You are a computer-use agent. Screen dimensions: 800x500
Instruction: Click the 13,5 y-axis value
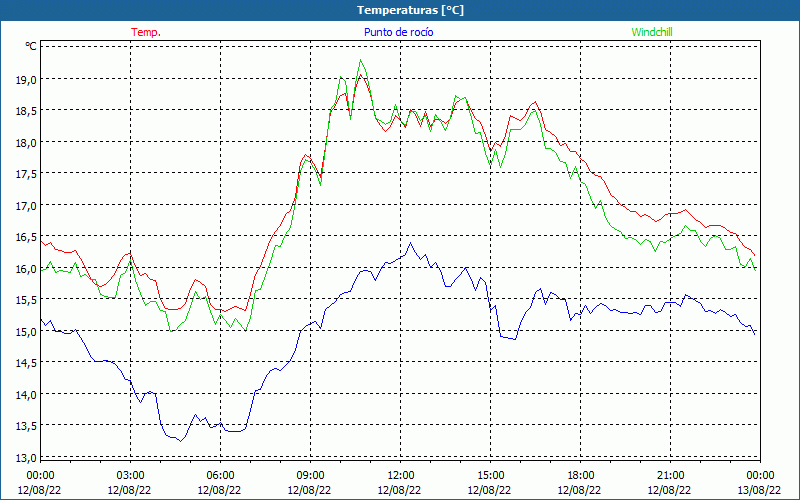click(28, 426)
